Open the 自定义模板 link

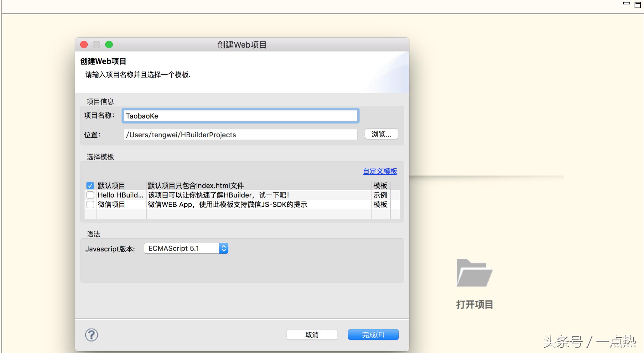[x=380, y=171]
